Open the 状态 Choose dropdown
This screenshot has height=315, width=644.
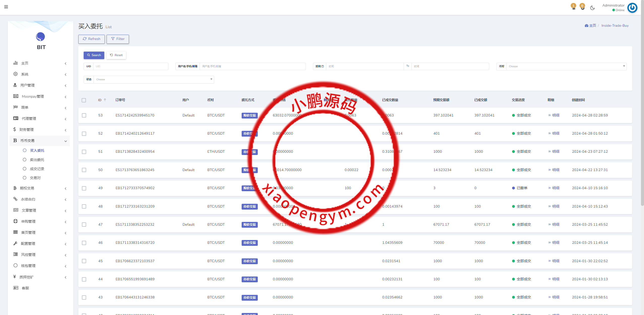[154, 80]
